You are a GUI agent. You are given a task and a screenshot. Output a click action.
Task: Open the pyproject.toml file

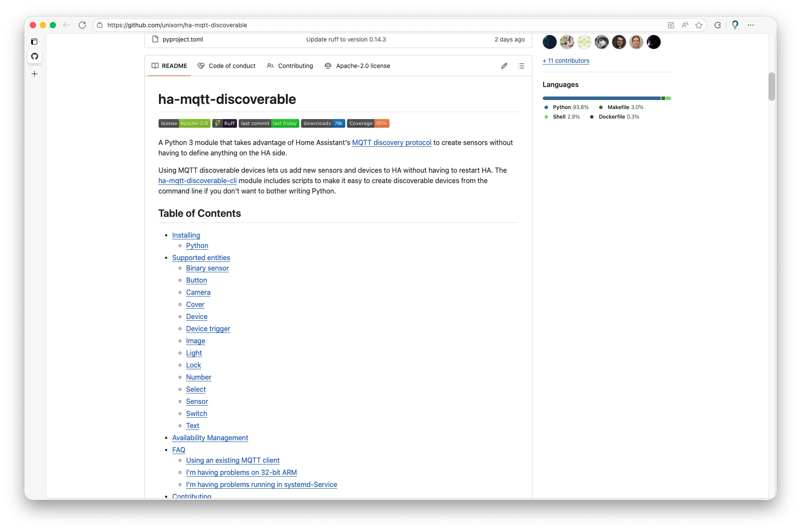click(x=182, y=39)
